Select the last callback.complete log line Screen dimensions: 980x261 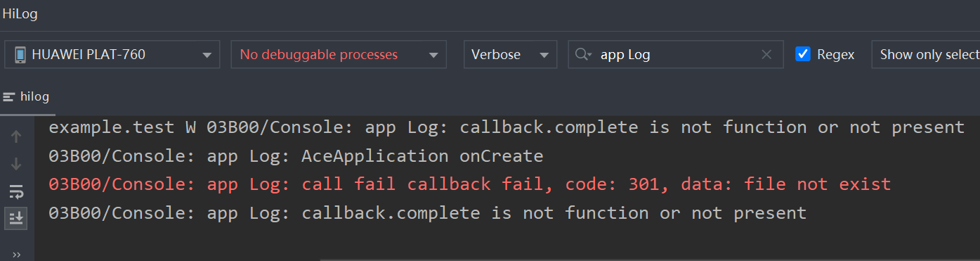point(428,212)
